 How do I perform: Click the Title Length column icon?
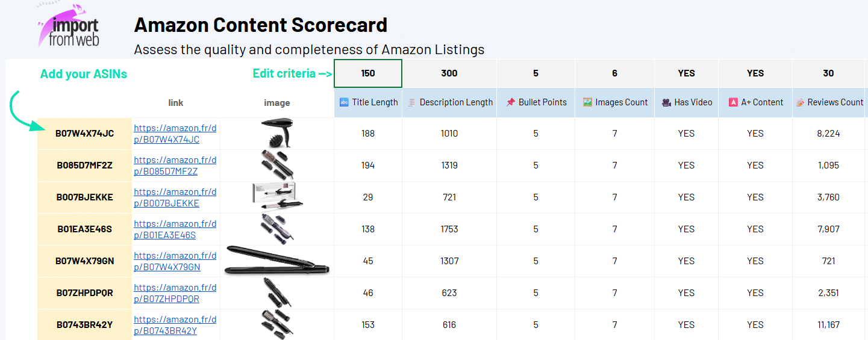[x=345, y=102]
